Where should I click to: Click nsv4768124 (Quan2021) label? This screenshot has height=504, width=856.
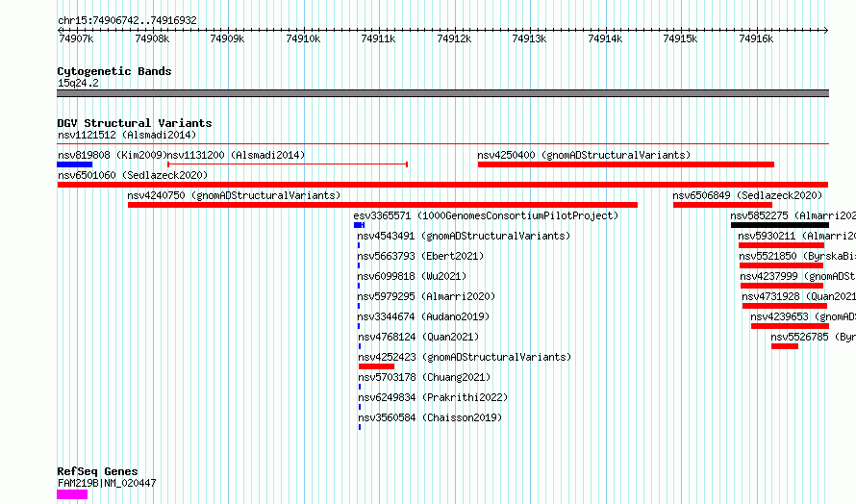pos(417,337)
